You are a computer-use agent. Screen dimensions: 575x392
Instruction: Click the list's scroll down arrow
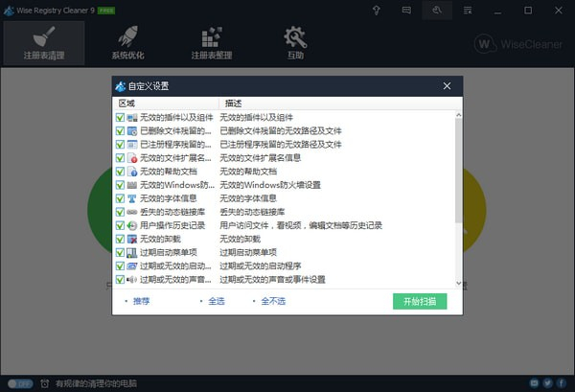(457, 283)
